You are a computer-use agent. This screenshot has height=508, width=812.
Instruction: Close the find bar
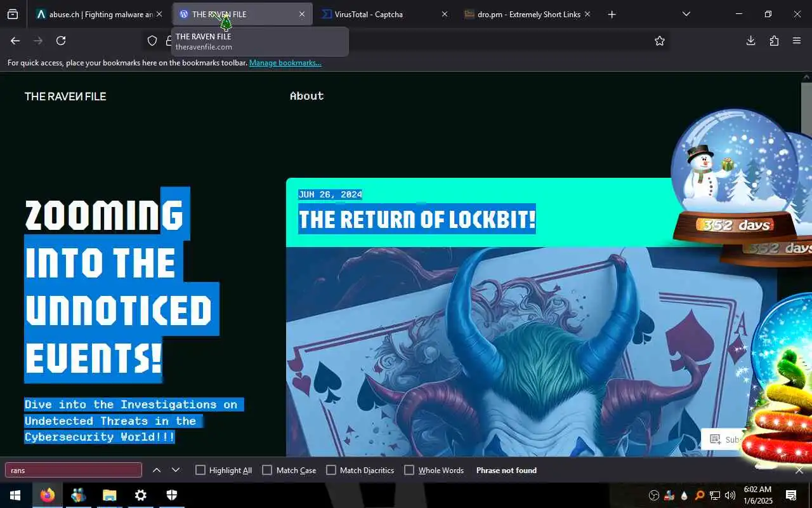click(x=799, y=471)
